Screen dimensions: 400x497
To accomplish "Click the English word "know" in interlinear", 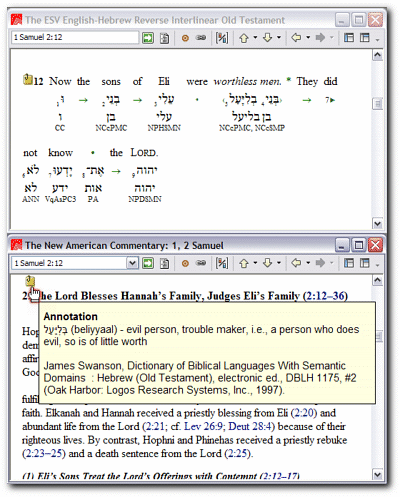I will [60, 153].
